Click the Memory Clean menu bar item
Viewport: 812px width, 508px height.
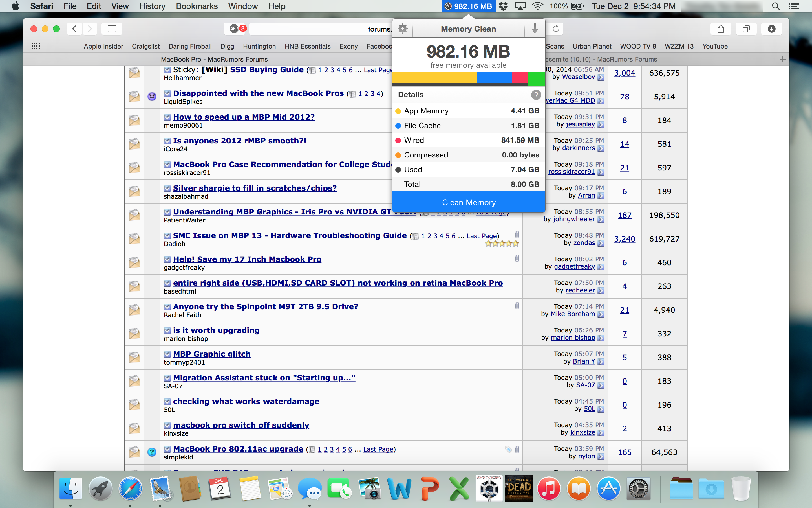click(468, 6)
